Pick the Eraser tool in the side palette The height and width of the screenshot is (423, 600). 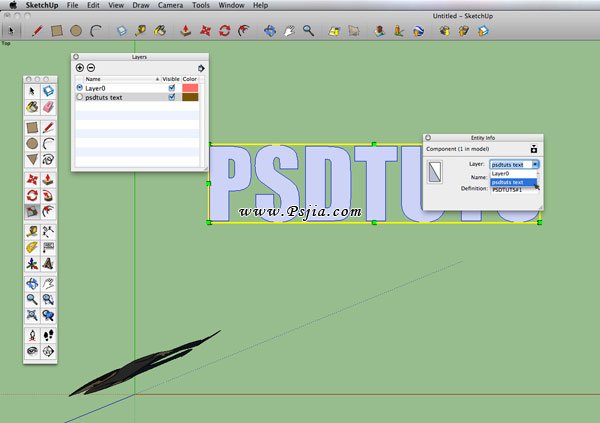point(48,106)
